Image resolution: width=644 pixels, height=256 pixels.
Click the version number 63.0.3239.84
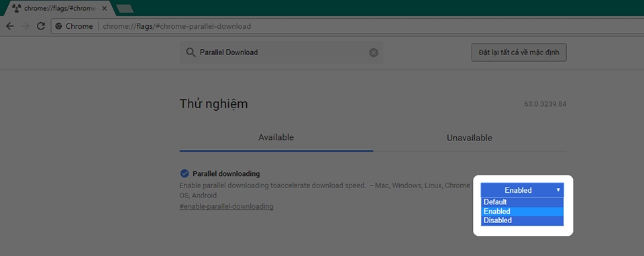[545, 104]
